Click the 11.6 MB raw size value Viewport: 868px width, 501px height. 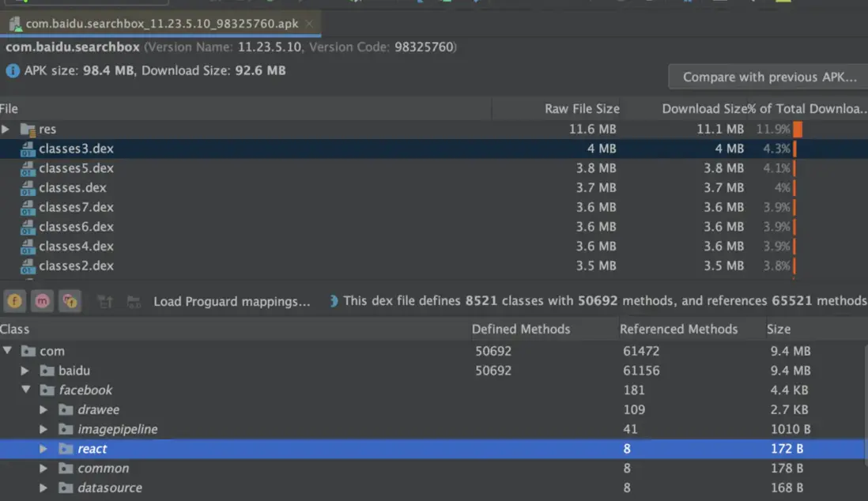(592, 129)
